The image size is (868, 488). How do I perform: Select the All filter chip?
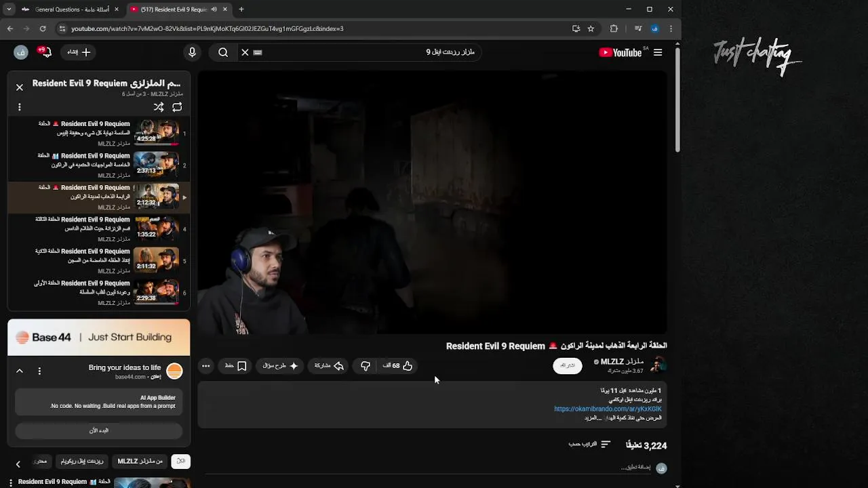(x=180, y=461)
